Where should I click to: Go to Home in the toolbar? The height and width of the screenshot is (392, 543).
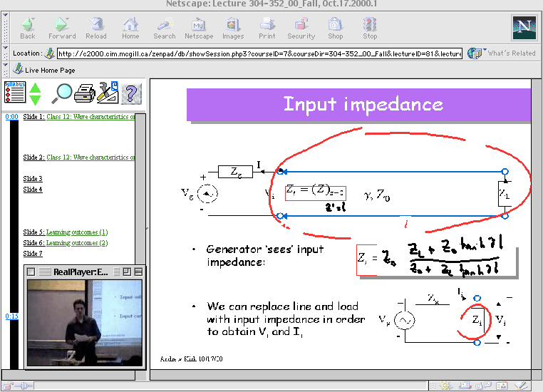click(130, 27)
